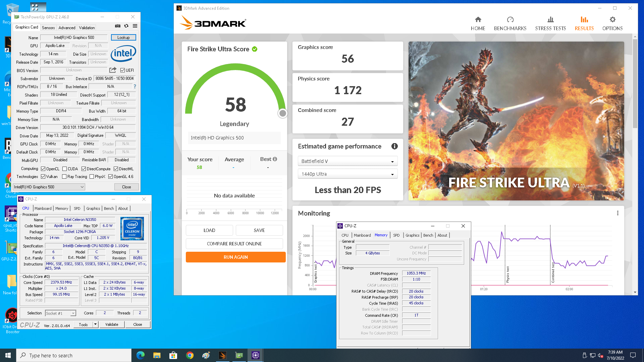The image size is (644, 362).
Task: Open the STRESS TESTS section
Action: pos(550,23)
